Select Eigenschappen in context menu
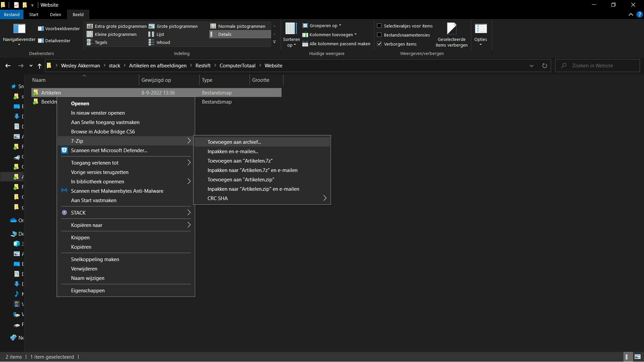The width and height of the screenshot is (644, 362). 88,291
